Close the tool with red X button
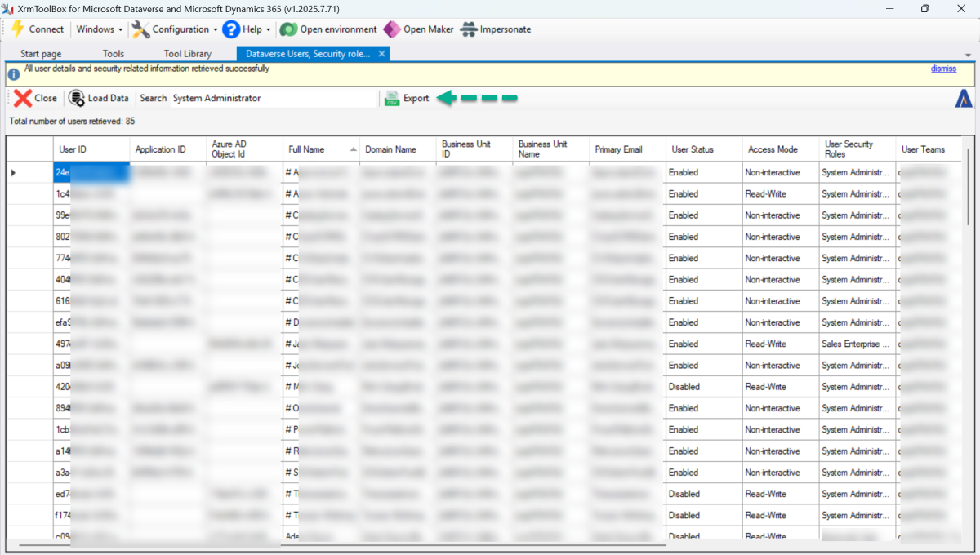This screenshot has height=555, width=980. [x=36, y=98]
